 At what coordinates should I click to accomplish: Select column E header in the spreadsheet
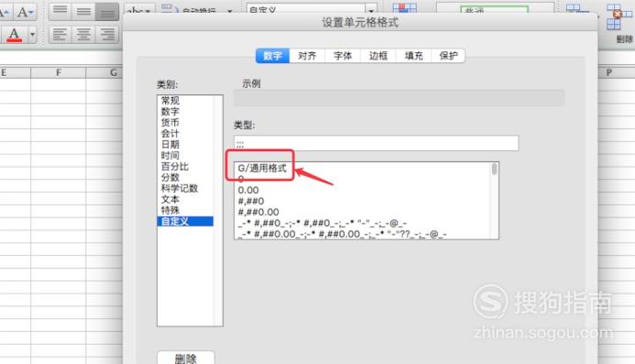click(15, 72)
